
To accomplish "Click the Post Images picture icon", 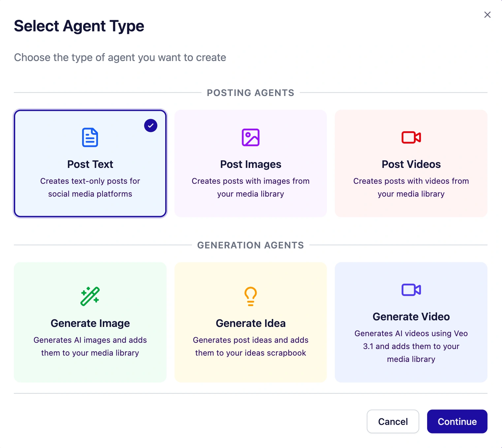I will (x=251, y=137).
